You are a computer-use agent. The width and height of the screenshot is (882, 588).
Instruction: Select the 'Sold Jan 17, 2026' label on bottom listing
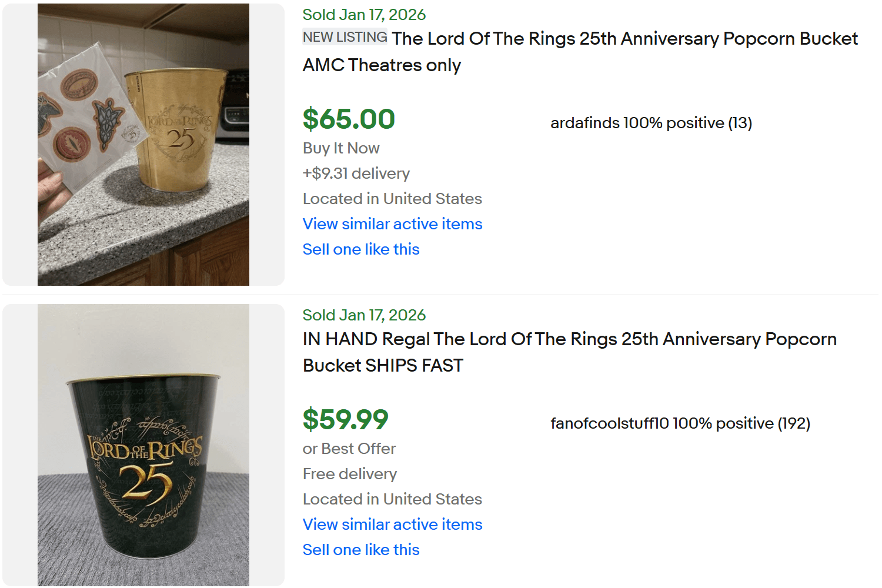tap(363, 315)
